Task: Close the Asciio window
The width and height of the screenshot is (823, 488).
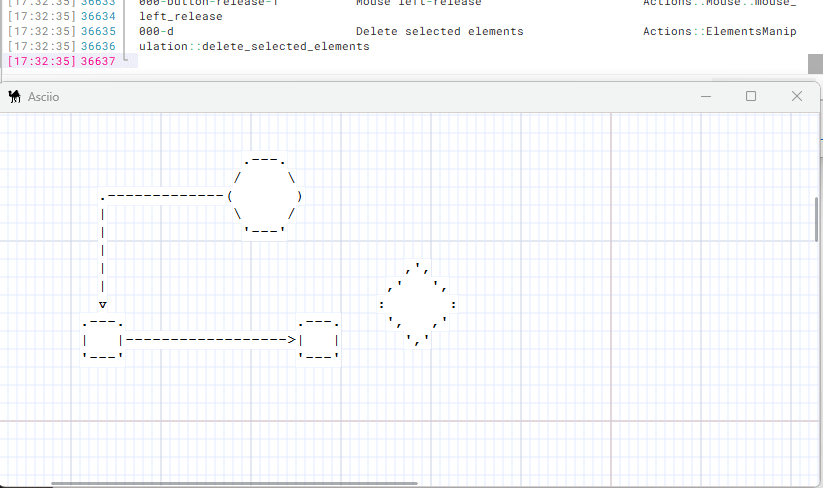Action: [797, 96]
